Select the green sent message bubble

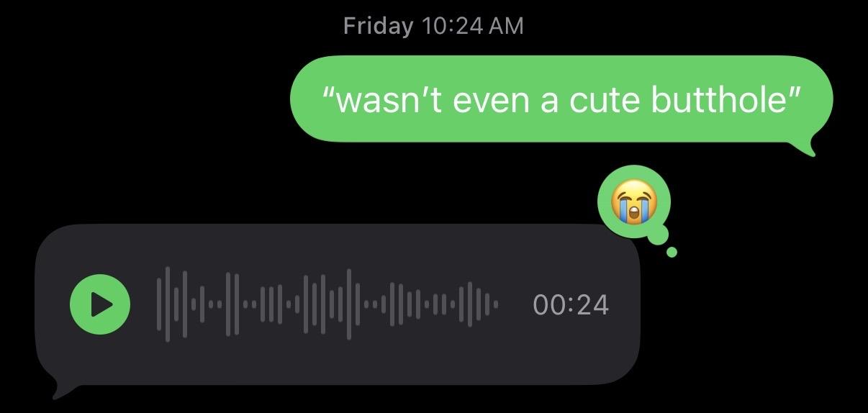(x=561, y=99)
